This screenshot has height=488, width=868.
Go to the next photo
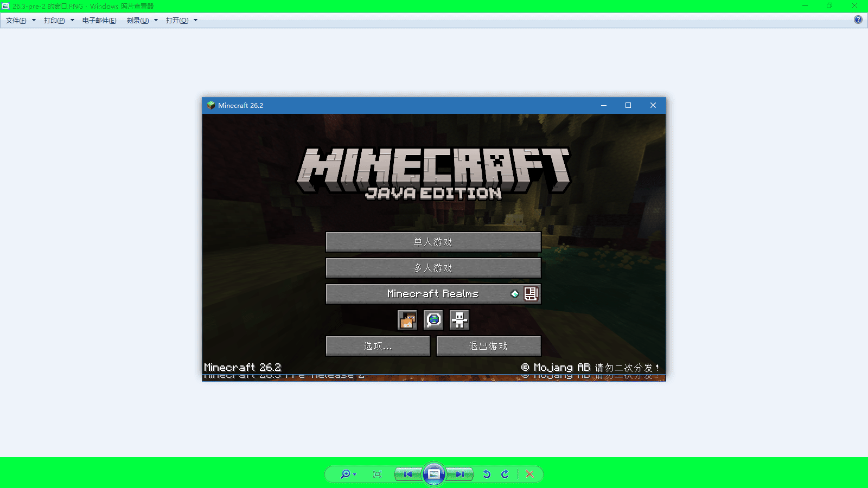(x=460, y=474)
